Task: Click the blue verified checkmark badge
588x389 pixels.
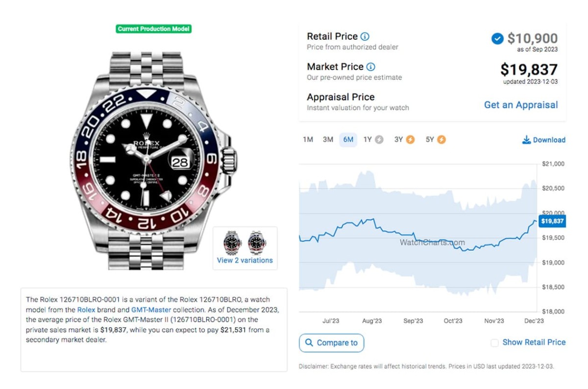Action: tap(497, 38)
